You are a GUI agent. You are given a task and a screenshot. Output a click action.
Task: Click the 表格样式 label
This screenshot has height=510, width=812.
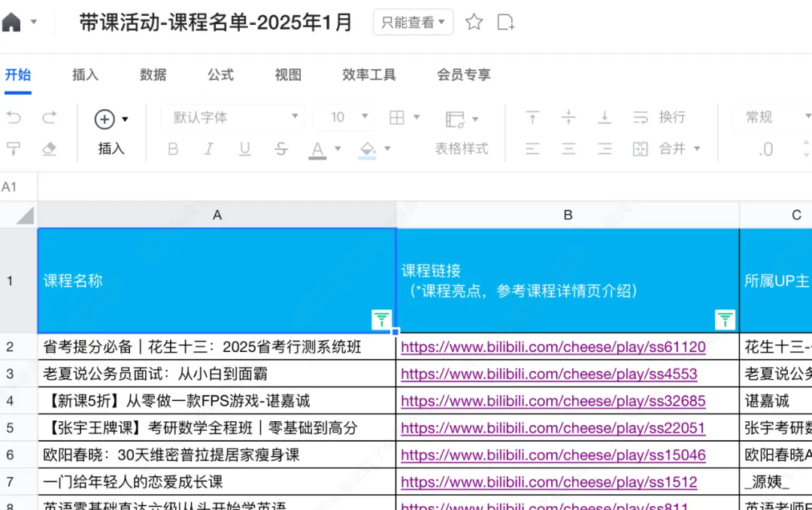coord(462,149)
